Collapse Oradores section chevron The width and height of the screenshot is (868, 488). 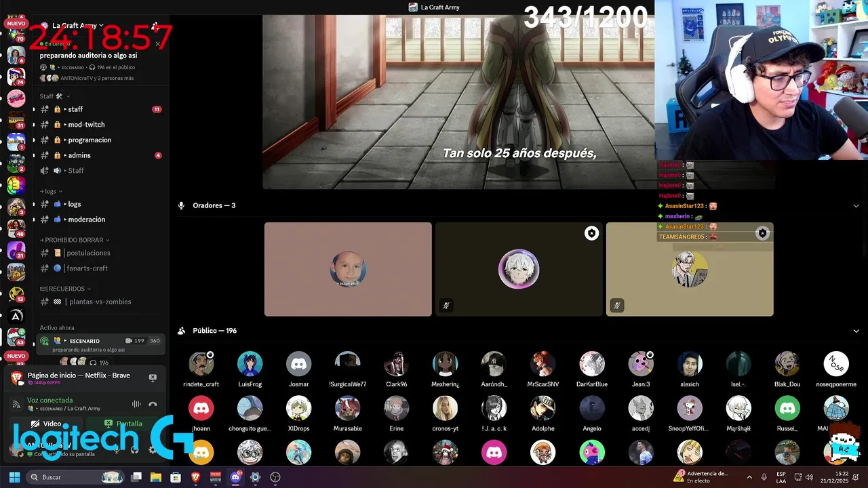pos(856,205)
